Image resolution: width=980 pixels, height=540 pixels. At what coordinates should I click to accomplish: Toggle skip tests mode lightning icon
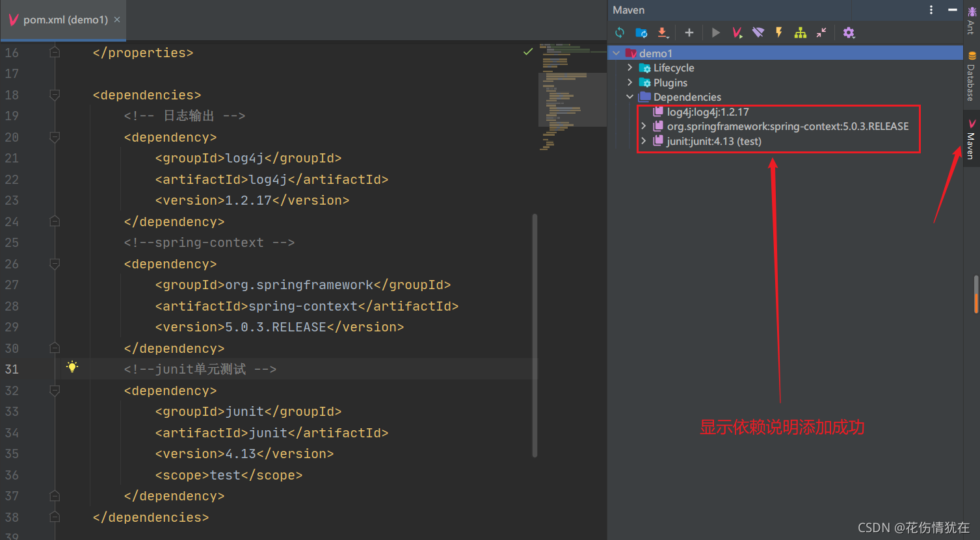(x=779, y=32)
